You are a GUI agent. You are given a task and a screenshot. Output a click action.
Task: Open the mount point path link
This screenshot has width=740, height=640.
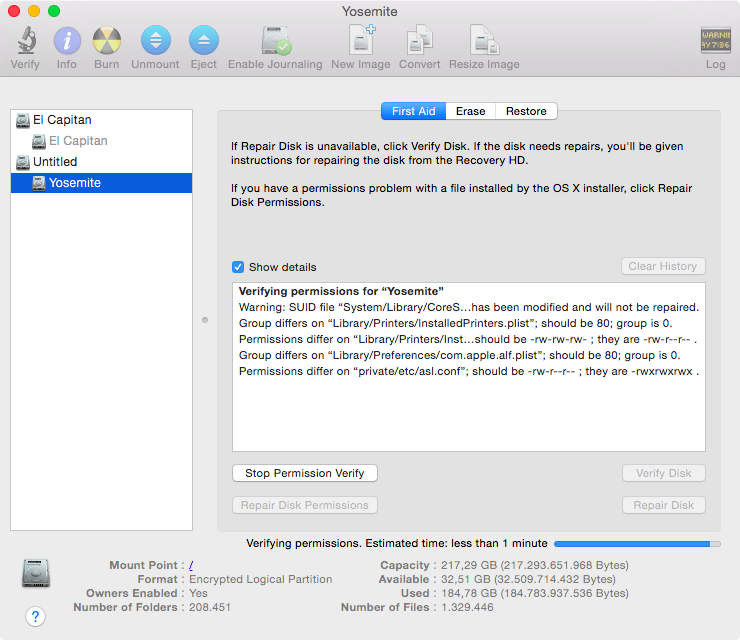[191, 565]
